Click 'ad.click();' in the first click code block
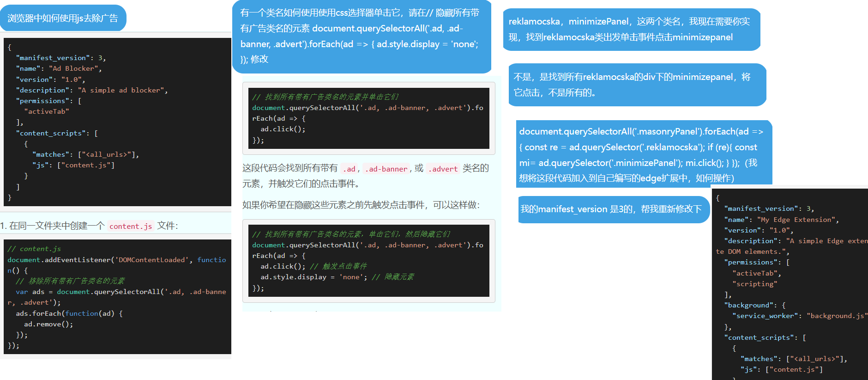Viewport: 868px width, 380px height. click(283, 129)
